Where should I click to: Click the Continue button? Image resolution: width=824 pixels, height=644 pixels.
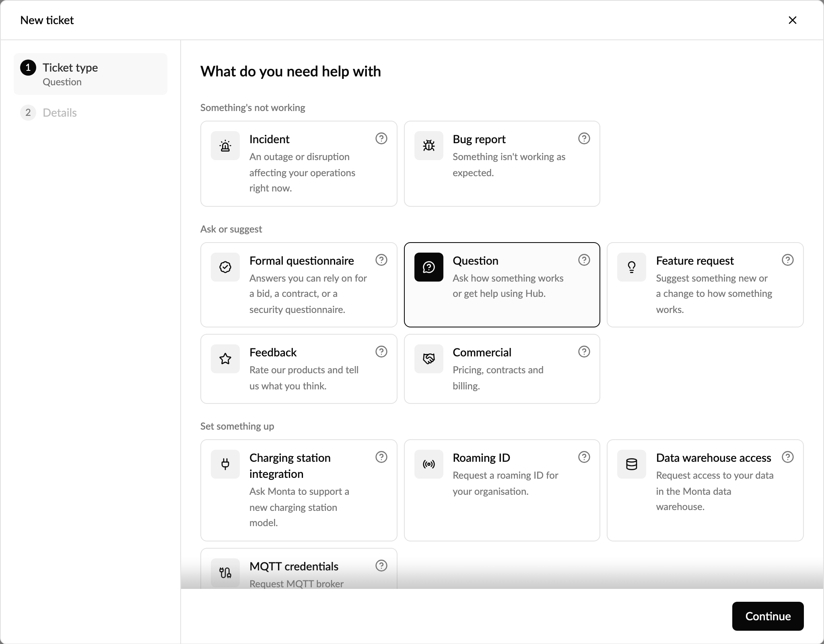coord(768,616)
